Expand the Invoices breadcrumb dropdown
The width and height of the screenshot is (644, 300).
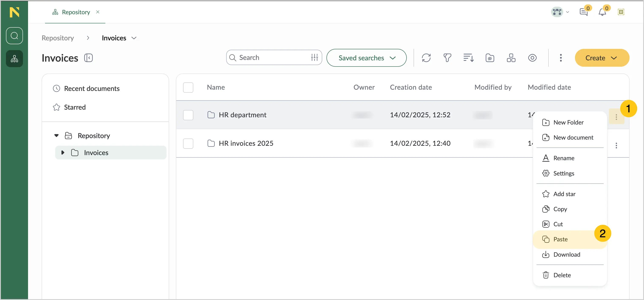[134, 38]
